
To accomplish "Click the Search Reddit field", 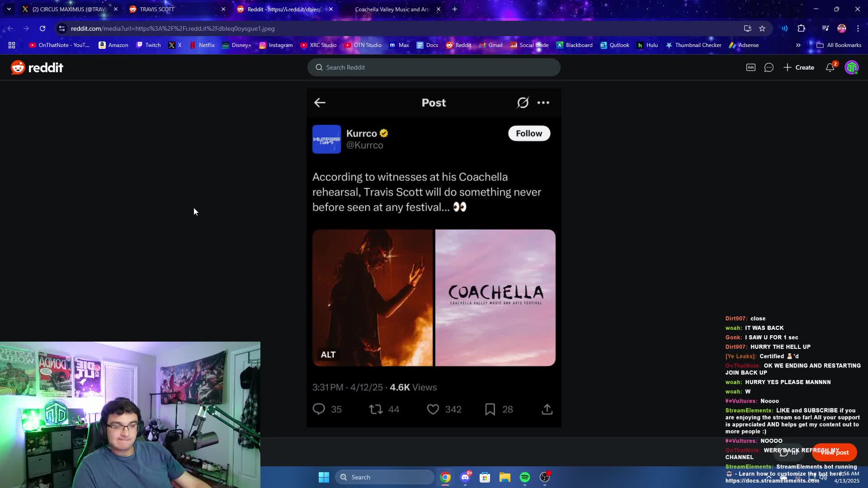I will [434, 67].
